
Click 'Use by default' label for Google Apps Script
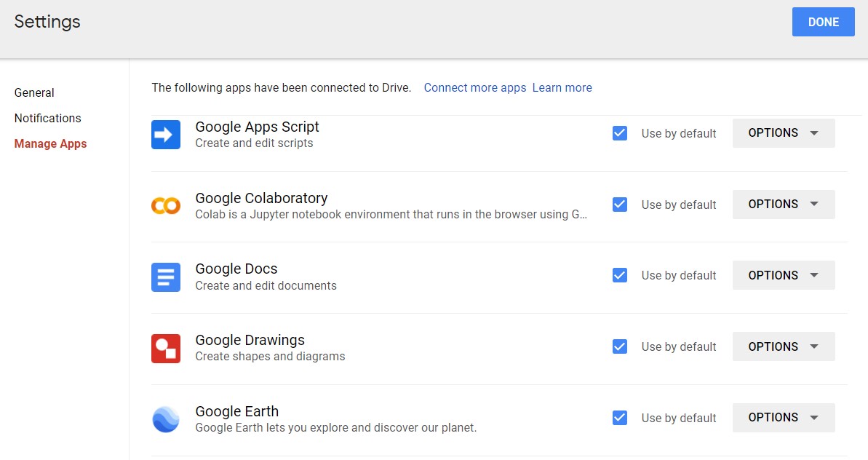pyautogui.click(x=679, y=133)
